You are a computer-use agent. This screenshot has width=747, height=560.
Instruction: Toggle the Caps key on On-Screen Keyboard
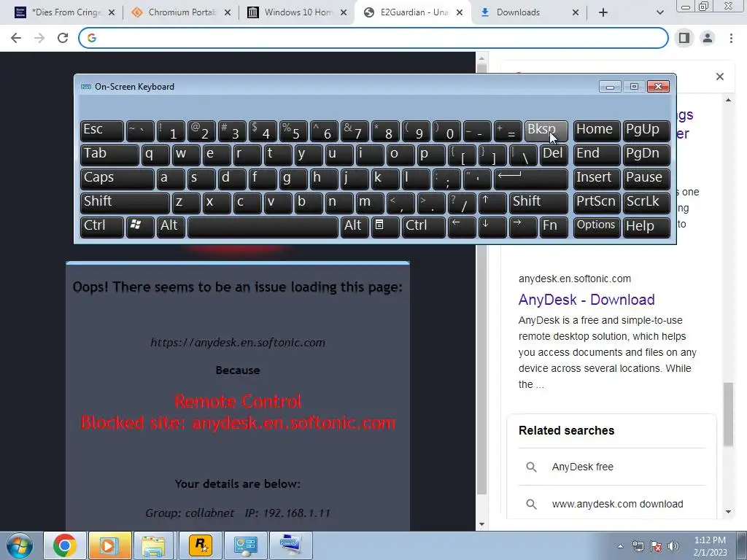click(117, 179)
